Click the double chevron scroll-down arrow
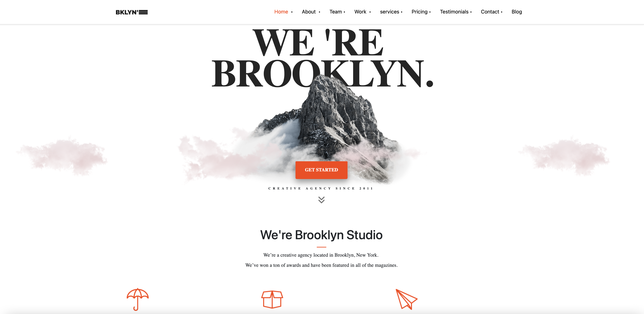Image resolution: width=644 pixels, height=314 pixels. 321,200
